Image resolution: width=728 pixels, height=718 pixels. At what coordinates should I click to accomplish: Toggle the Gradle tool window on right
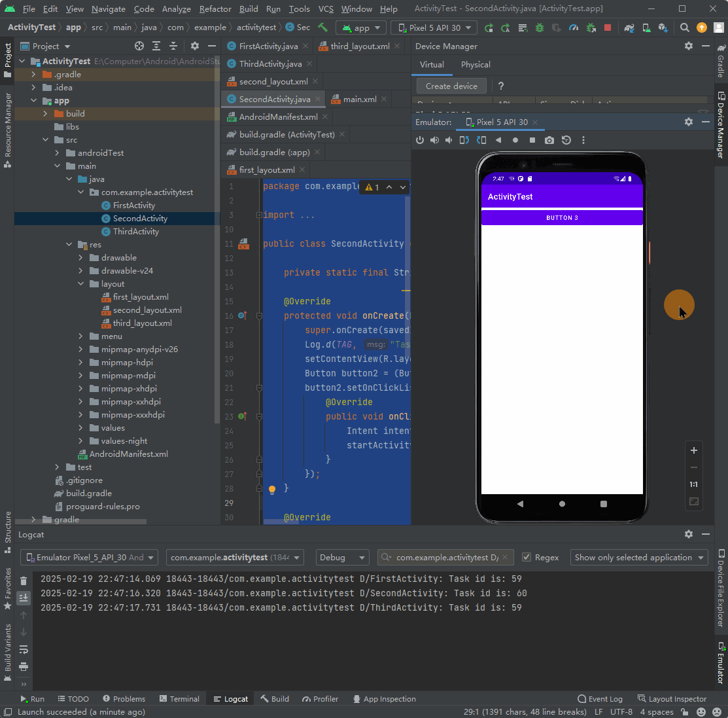coord(721,61)
